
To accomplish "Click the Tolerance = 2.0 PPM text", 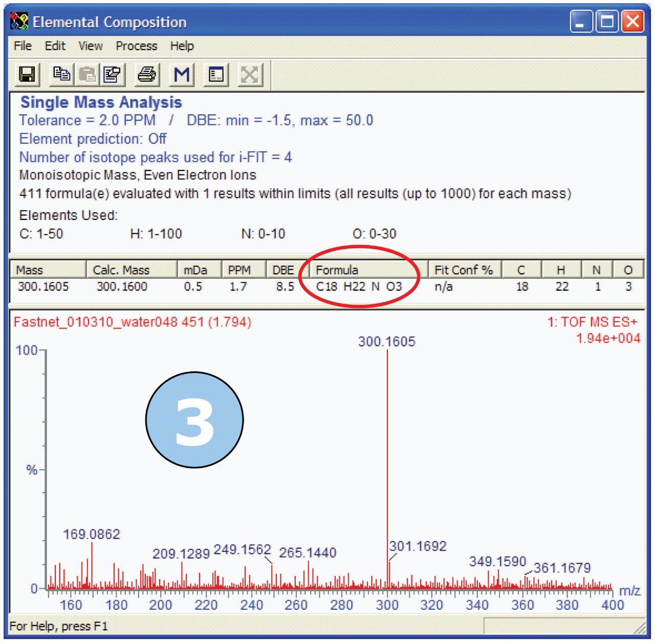I will tap(88, 120).
